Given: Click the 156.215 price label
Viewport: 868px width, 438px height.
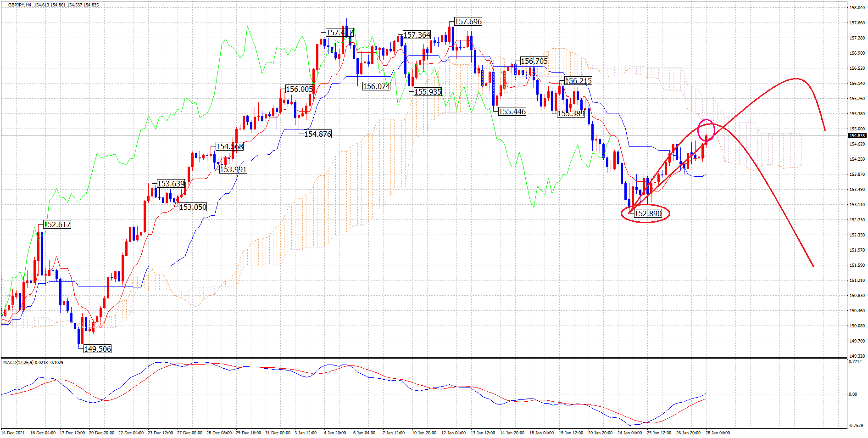Looking at the screenshot, I should click(x=578, y=81).
